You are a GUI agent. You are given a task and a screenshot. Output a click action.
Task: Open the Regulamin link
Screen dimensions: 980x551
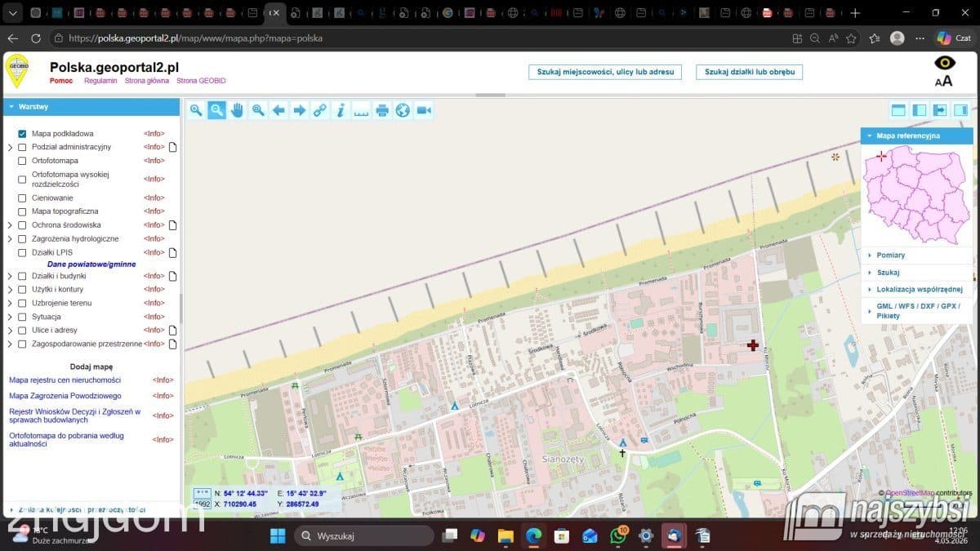coord(99,81)
